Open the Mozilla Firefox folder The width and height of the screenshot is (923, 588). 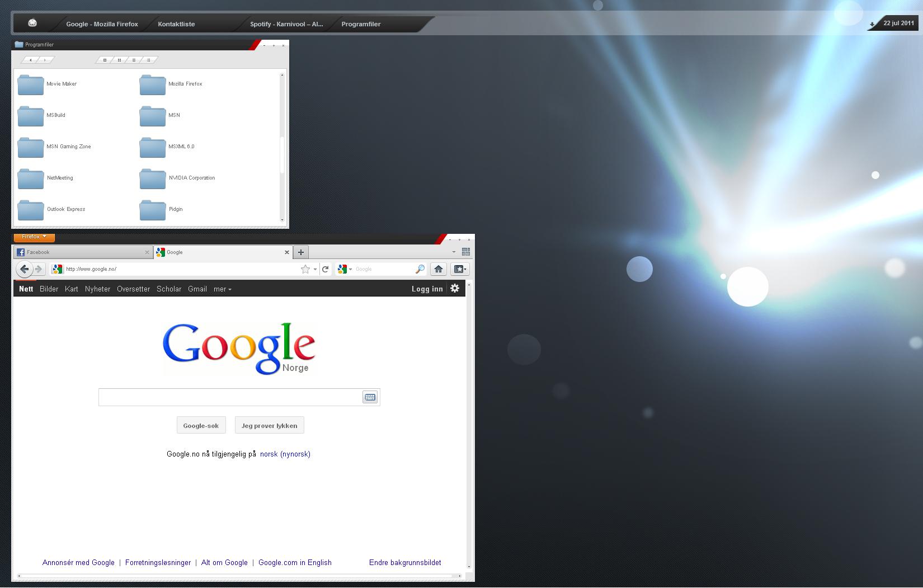tap(171, 84)
